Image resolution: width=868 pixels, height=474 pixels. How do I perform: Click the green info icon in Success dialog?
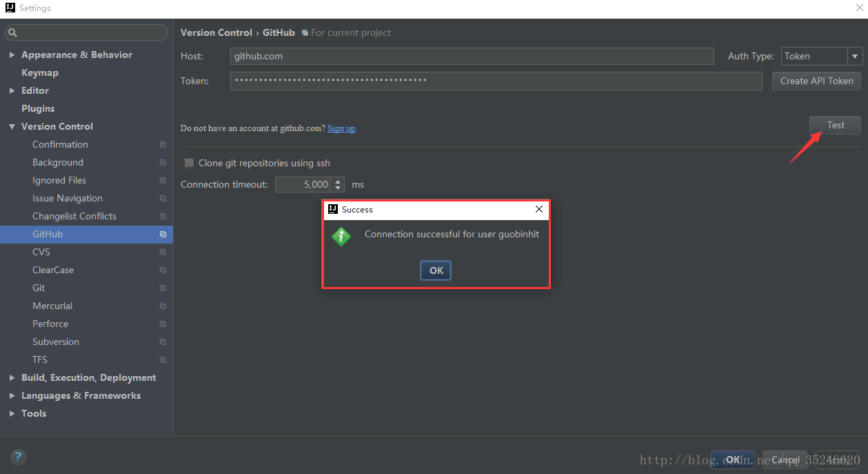point(341,237)
